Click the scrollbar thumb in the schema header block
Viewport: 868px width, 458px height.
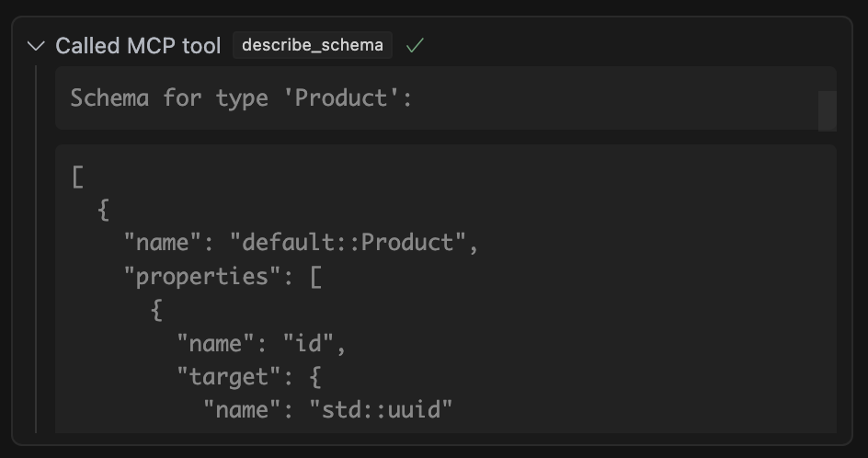(827, 110)
